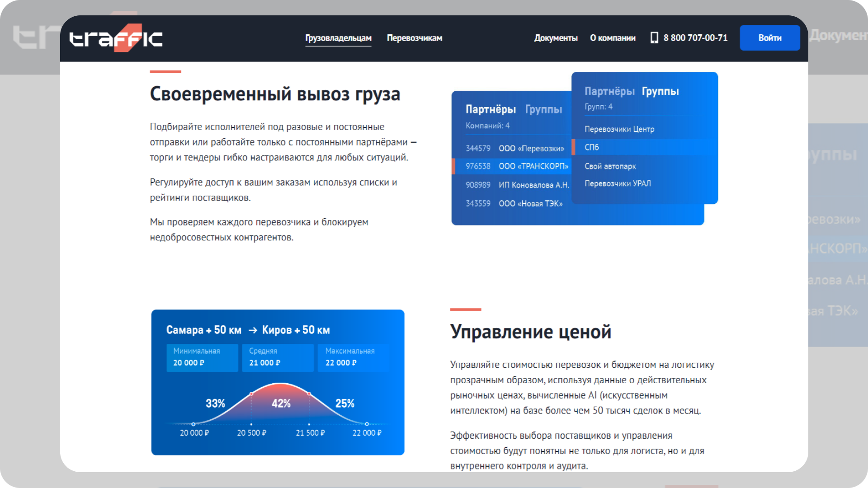This screenshot has width=868, height=488.
Task: Call the number 8 800 707-00-71
Action: tap(695, 38)
